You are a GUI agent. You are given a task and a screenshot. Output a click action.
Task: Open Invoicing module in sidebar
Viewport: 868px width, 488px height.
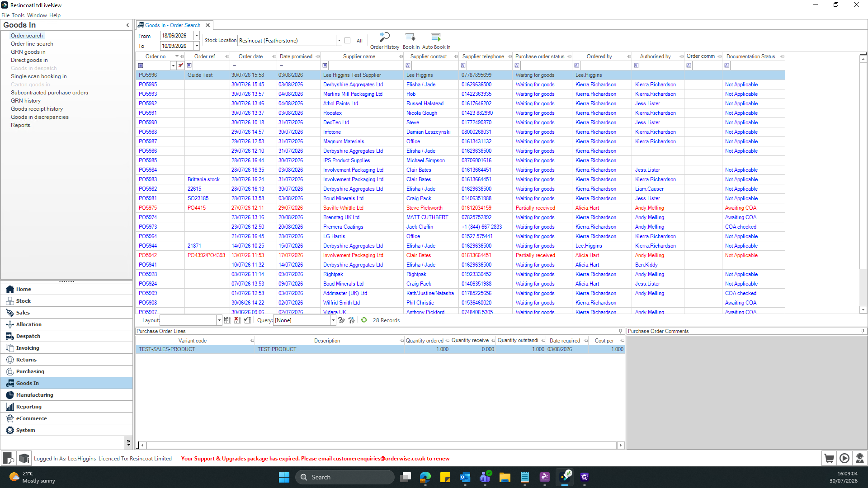coord(66,348)
